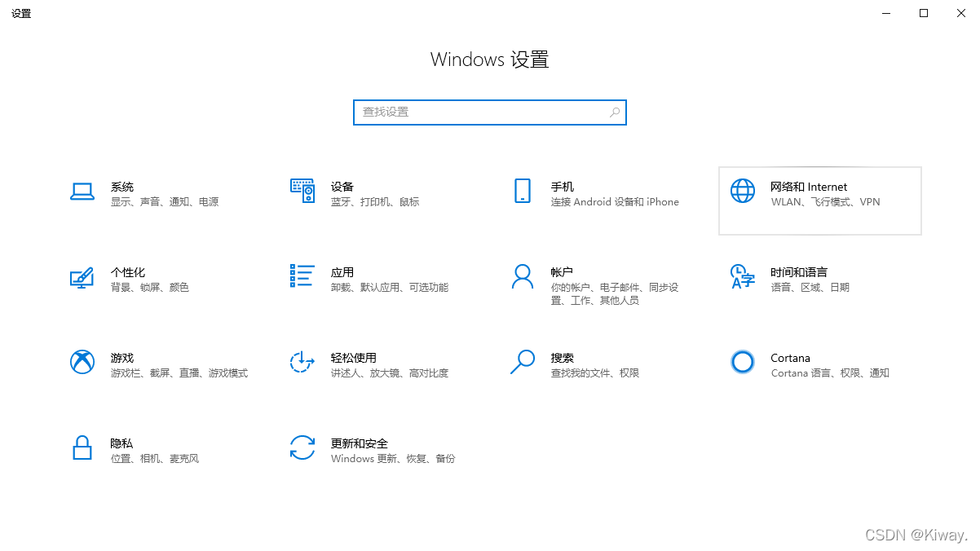The width and height of the screenshot is (980, 551).
Task: Click description 卸载、默认应用、可选功能
Action: pos(390,288)
